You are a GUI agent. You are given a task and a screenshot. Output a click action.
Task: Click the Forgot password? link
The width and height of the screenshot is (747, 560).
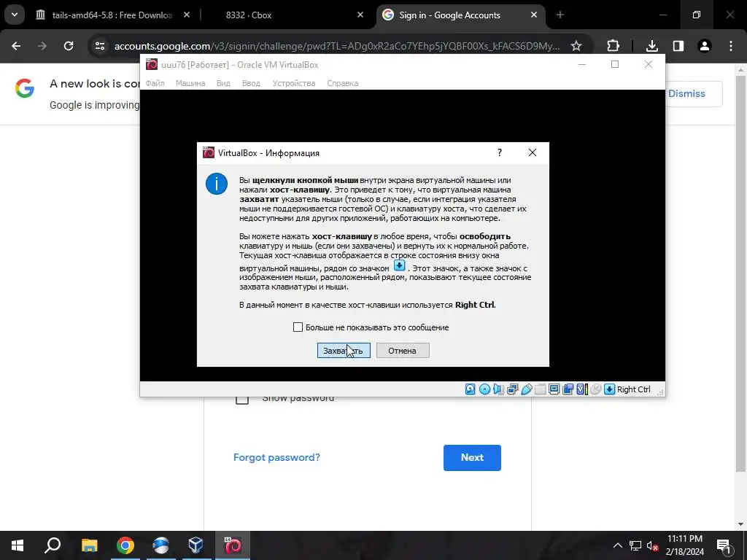tap(276, 457)
